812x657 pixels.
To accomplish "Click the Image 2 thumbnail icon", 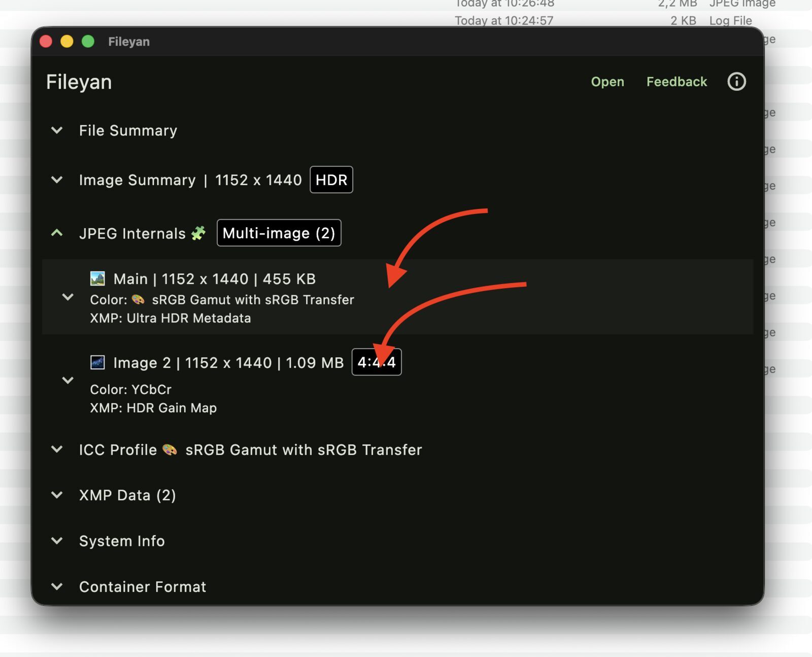I will (x=97, y=362).
